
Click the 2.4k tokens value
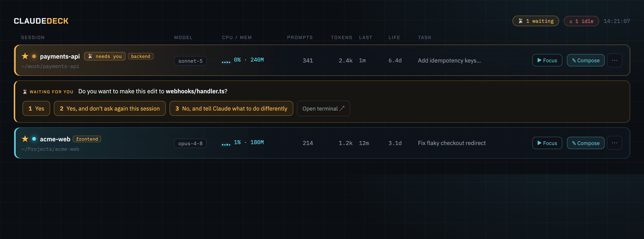tap(345, 60)
